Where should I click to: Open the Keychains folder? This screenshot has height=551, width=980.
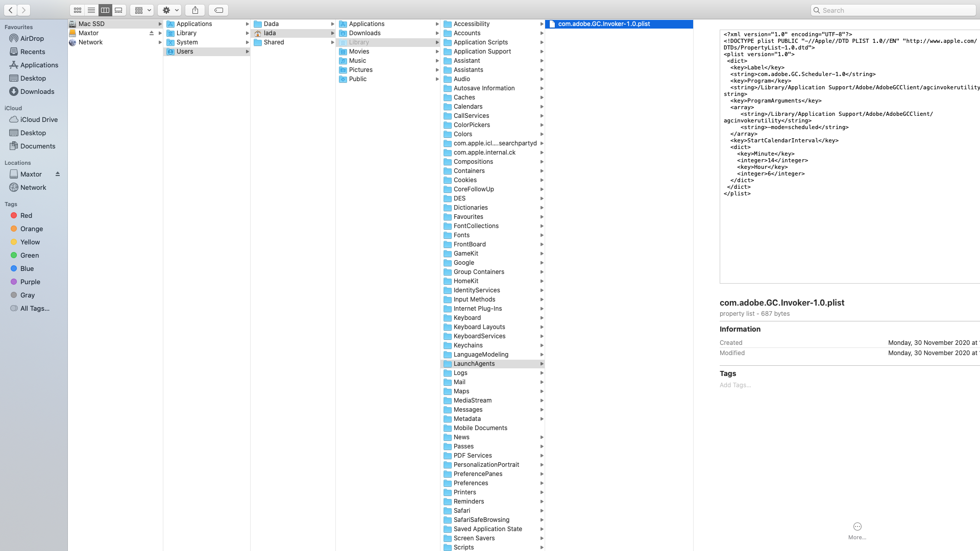point(468,345)
